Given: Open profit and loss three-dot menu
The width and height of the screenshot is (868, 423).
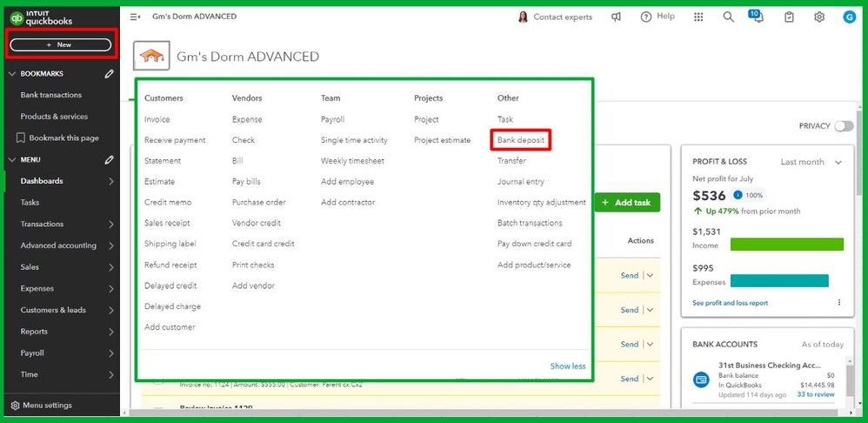Looking at the screenshot, I should pos(839,303).
